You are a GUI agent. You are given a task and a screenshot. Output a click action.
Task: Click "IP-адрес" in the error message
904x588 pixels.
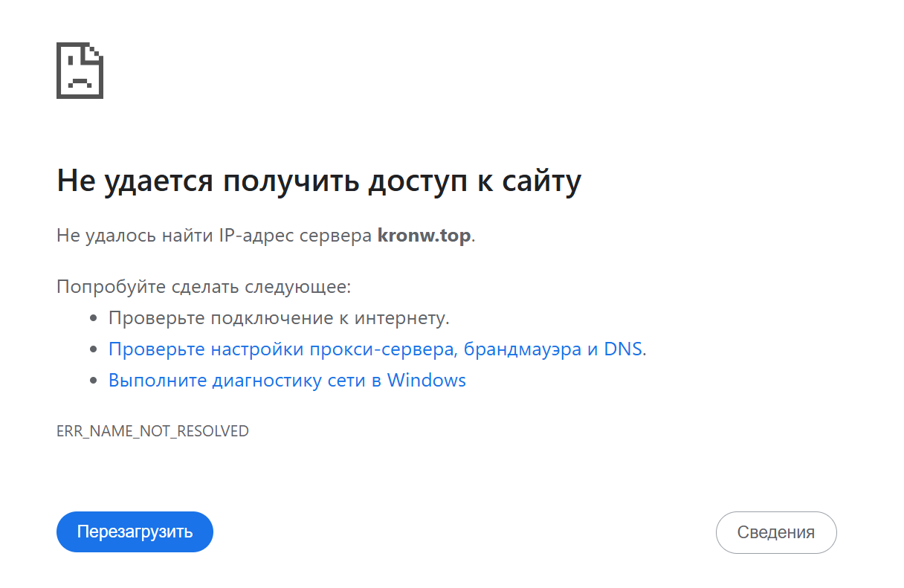coord(255,236)
